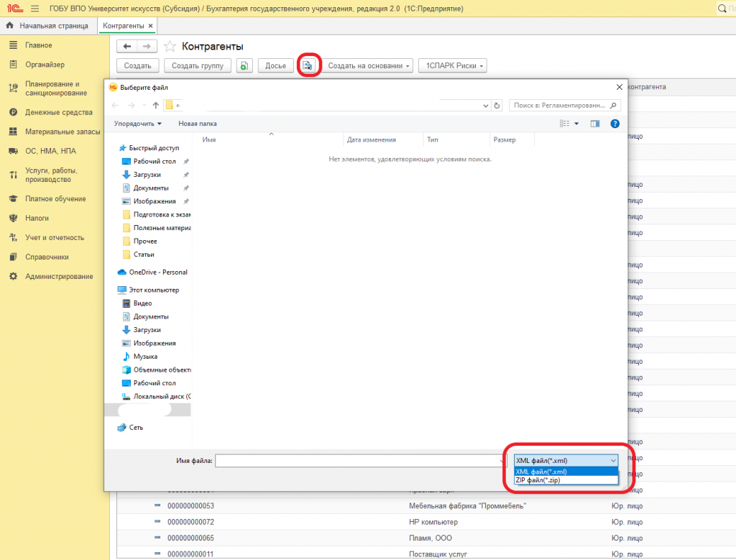This screenshot has width=736, height=560.
Task: Open the Органайзер sidebar menu item
Action: [45, 64]
